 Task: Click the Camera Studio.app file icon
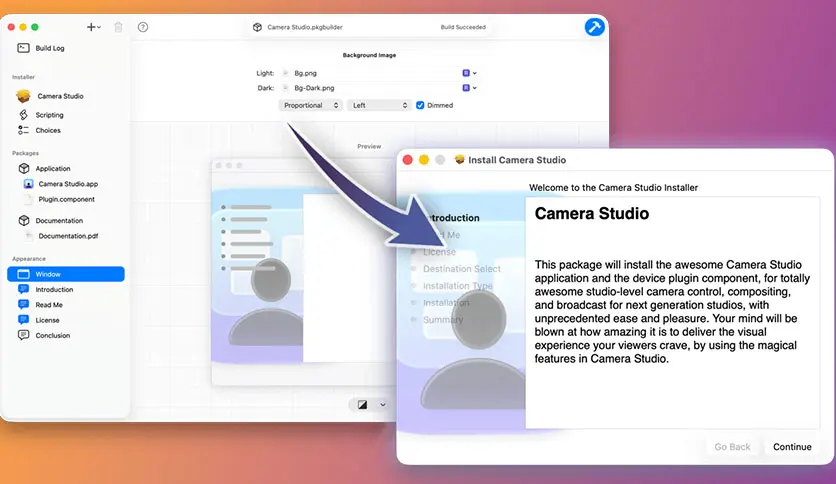pos(29,184)
